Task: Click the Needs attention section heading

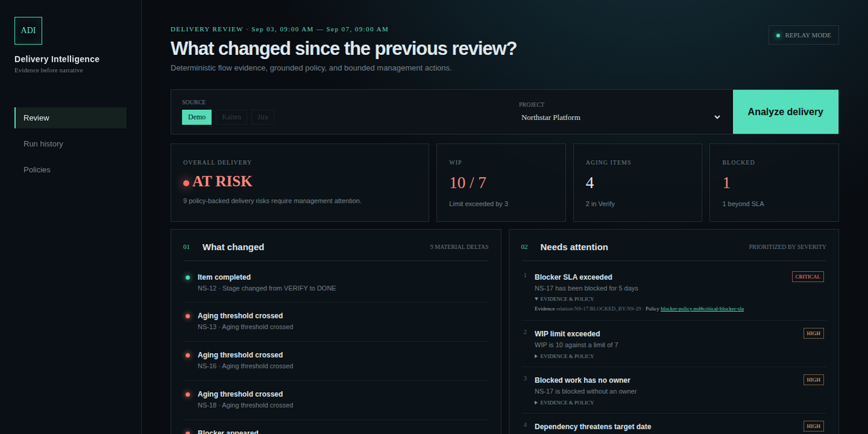Action: click(x=574, y=248)
